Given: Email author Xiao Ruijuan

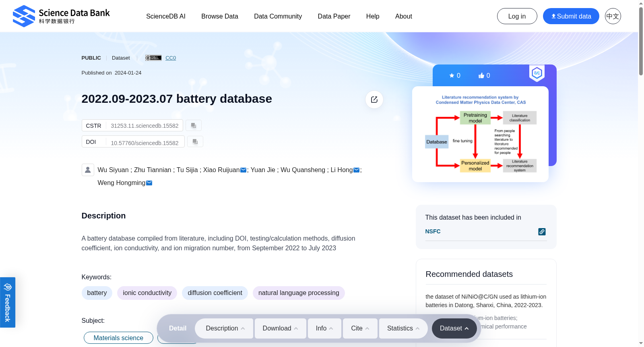Looking at the screenshot, I should [x=243, y=170].
